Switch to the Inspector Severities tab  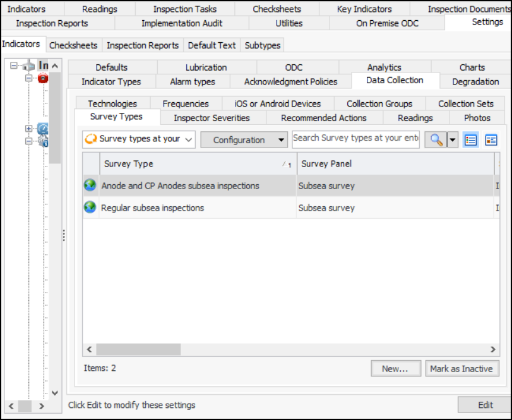[x=211, y=118]
